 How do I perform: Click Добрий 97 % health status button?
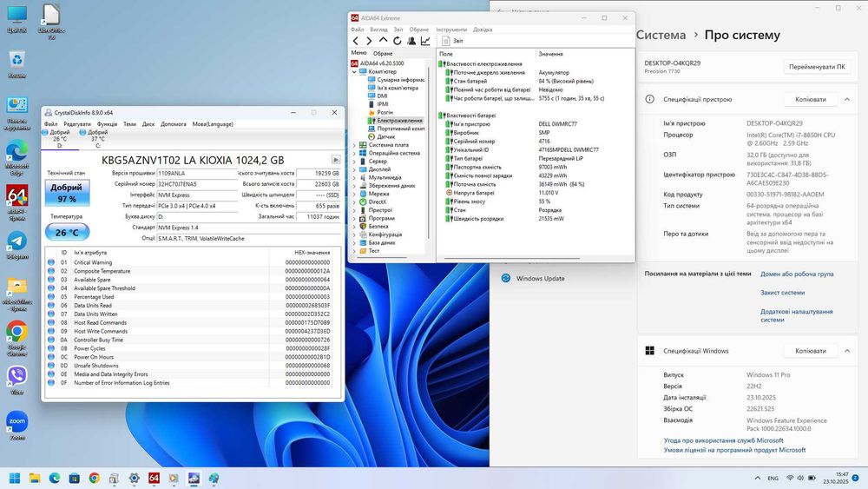(x=67, y=193)
